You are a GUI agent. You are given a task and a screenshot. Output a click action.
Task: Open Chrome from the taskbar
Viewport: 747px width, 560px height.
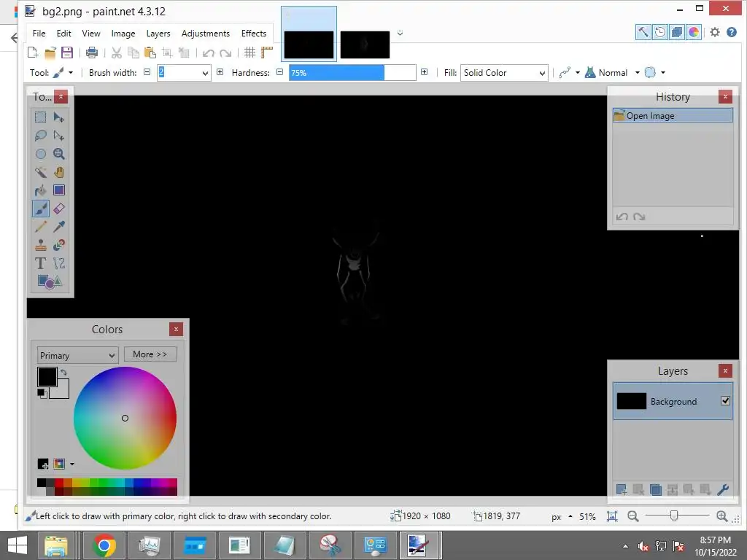coord(104,545)
